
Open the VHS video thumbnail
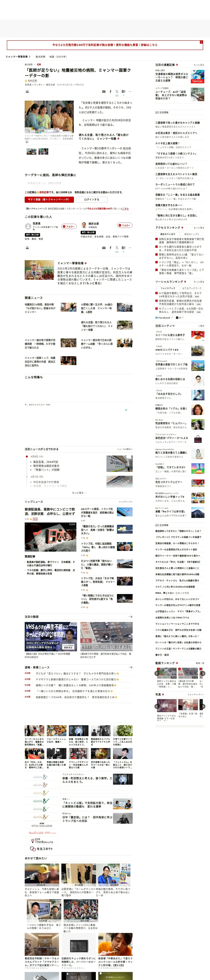click(51, 637)
